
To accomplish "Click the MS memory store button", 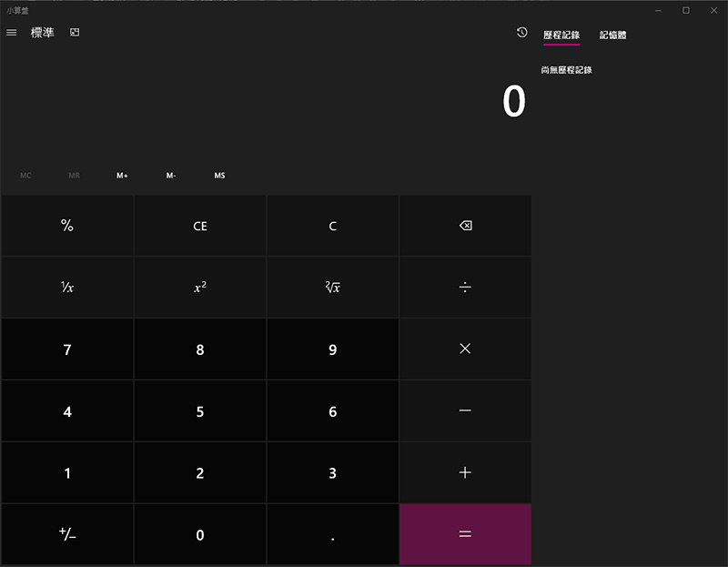I will click(219, 176).
